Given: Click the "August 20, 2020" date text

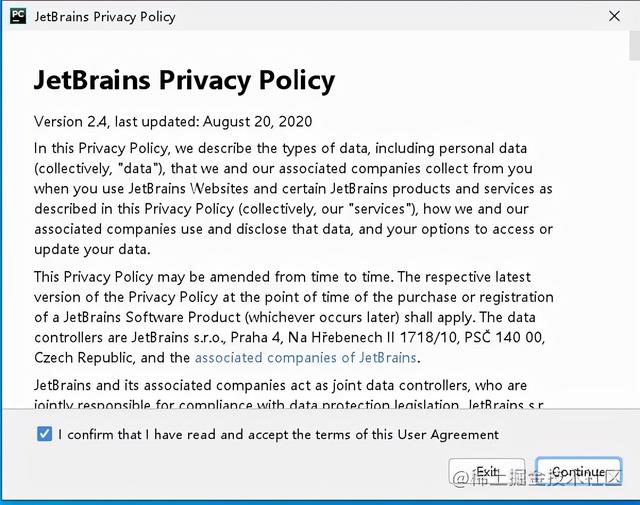Looking at the screenshot, I should click(x=257, y=122).
